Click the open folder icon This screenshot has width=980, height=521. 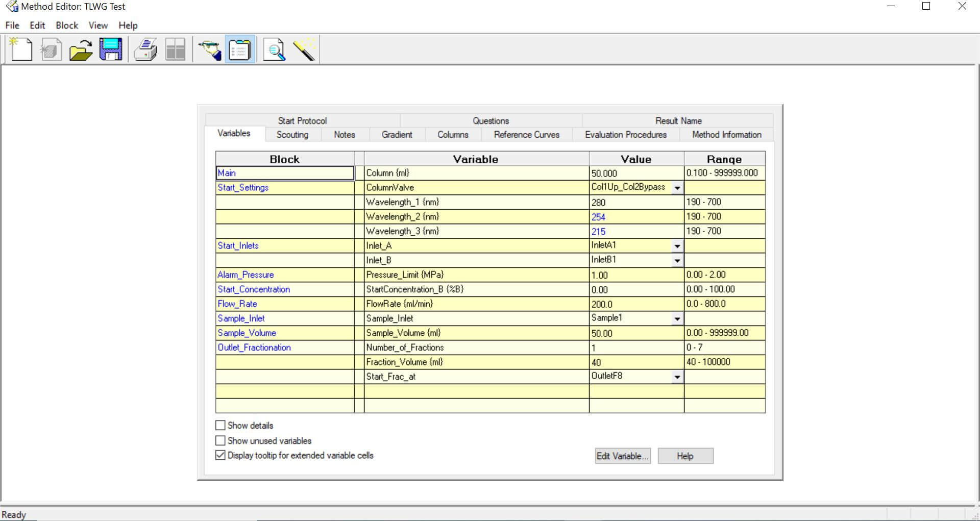81,50
